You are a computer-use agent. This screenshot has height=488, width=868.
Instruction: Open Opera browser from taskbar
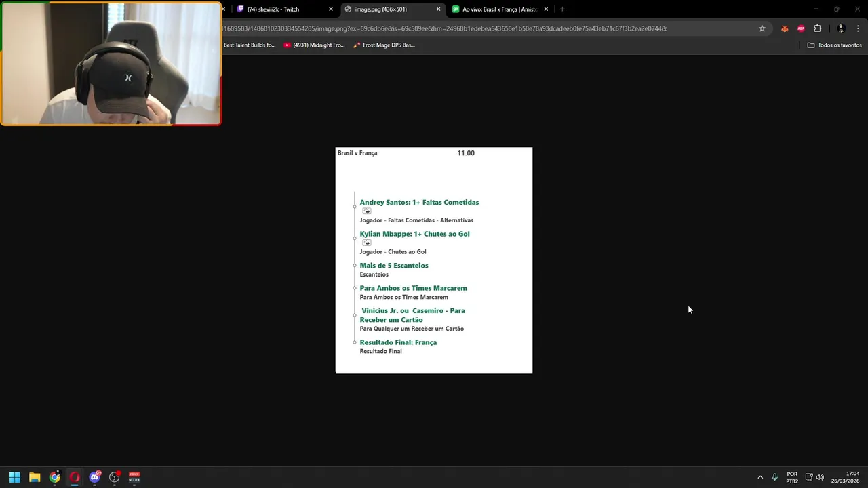75,477
